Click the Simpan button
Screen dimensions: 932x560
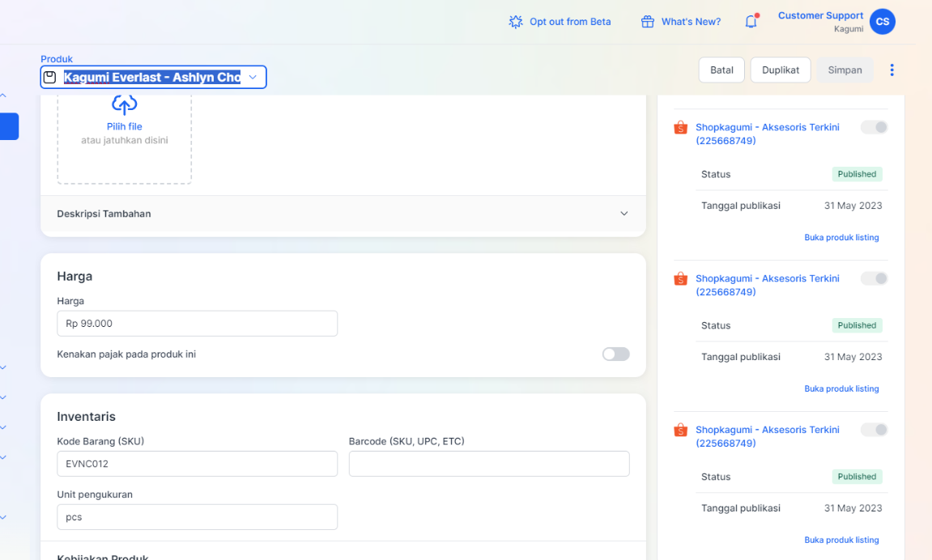845,70
